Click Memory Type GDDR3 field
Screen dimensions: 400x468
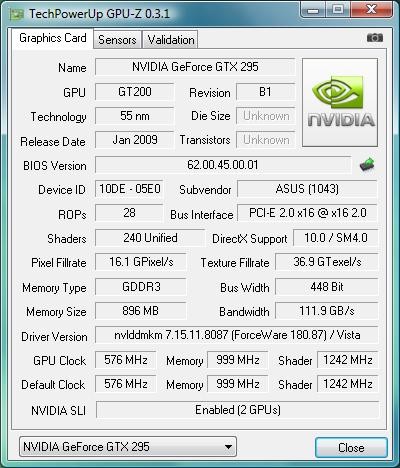(x=141, y=287)
